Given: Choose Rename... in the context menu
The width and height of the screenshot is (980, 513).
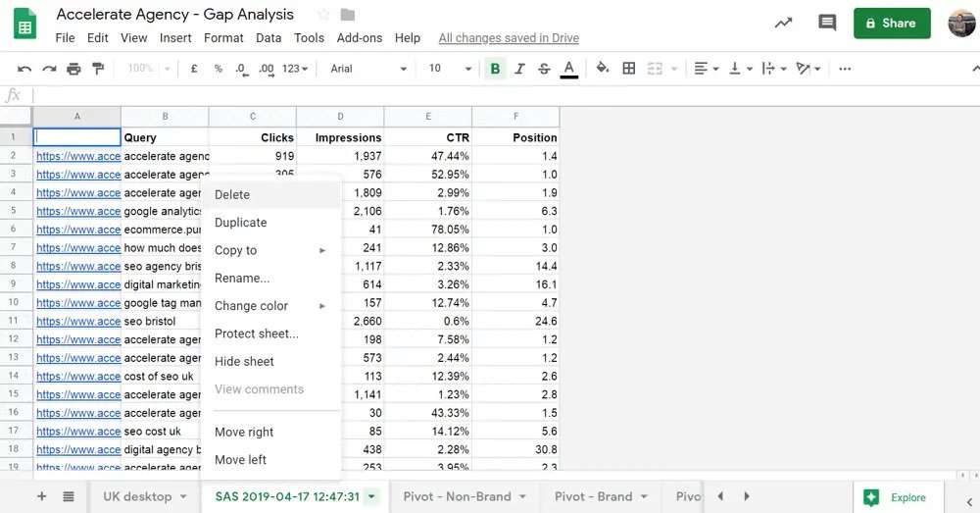Looking at the screenshot, I should tap(270, 278).
